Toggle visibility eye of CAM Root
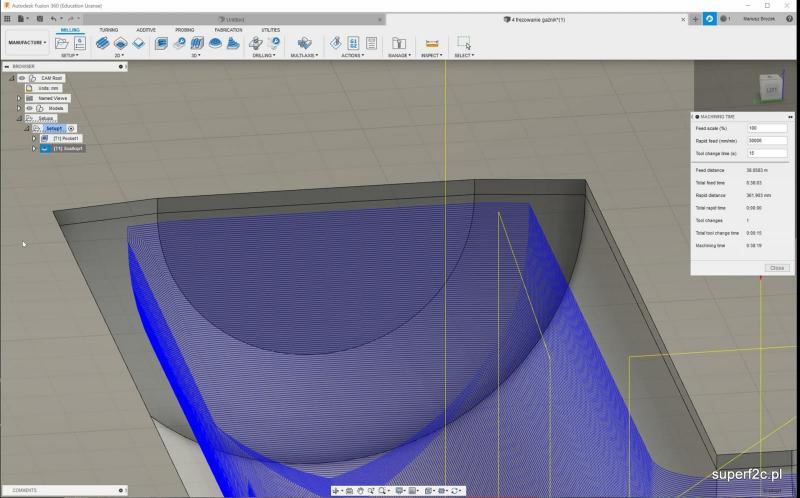The width and height of the screenshot is (800, 498). pyautogui.click(x=22, y=77)
